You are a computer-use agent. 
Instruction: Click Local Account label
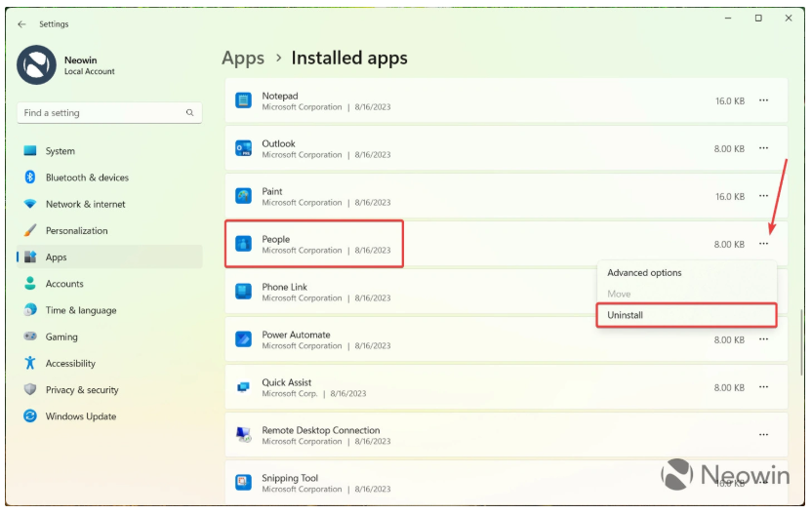coord(90,71)
